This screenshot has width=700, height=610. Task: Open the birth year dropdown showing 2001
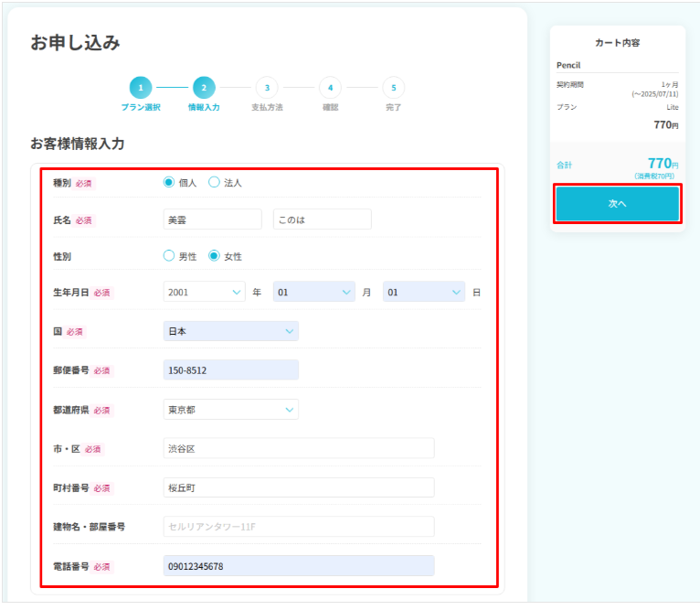205,293
